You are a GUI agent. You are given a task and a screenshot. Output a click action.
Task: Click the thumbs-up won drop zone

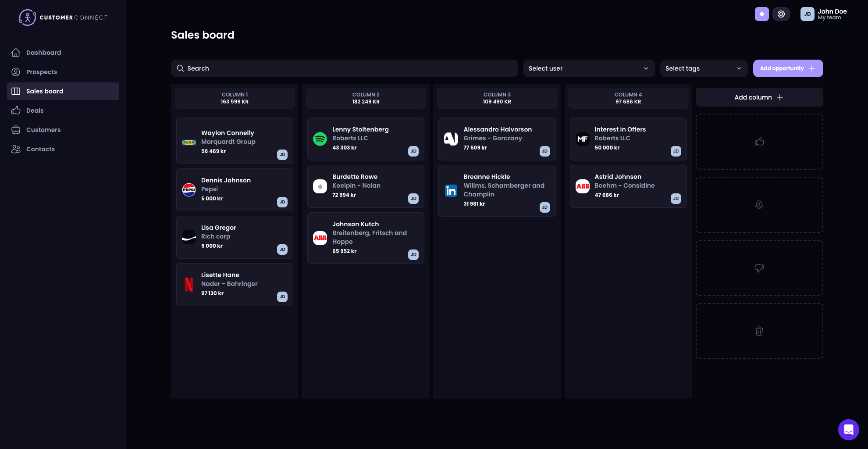(x=759, y=142)
